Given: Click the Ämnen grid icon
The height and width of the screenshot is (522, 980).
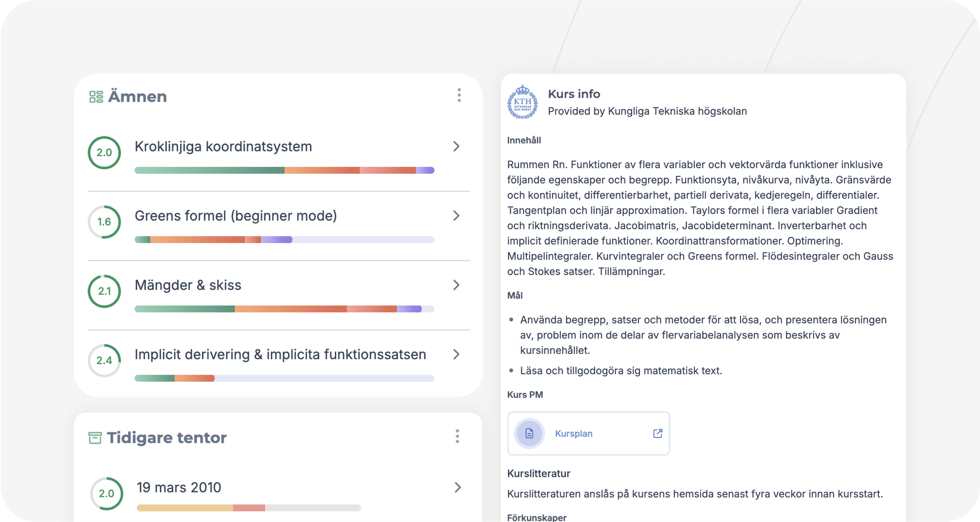Looking at the screenshot, I should 96,97.
